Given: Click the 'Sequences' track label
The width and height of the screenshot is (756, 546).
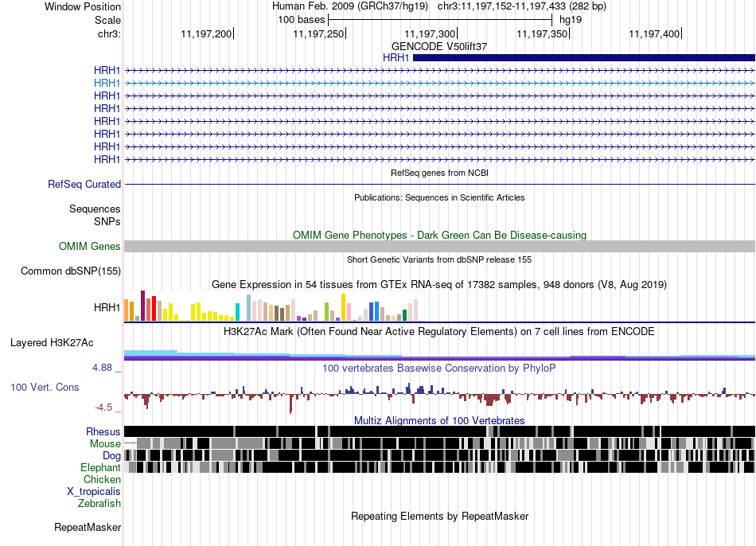Looking at the screenshot, I should click(x=95, y=209).
